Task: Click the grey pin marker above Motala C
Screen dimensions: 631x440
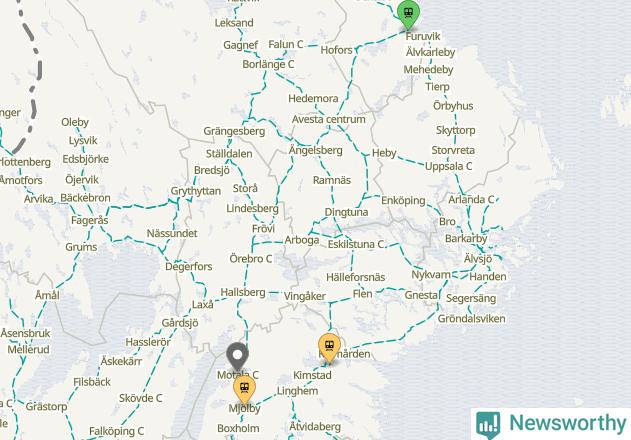Action: tap(237, 357)
